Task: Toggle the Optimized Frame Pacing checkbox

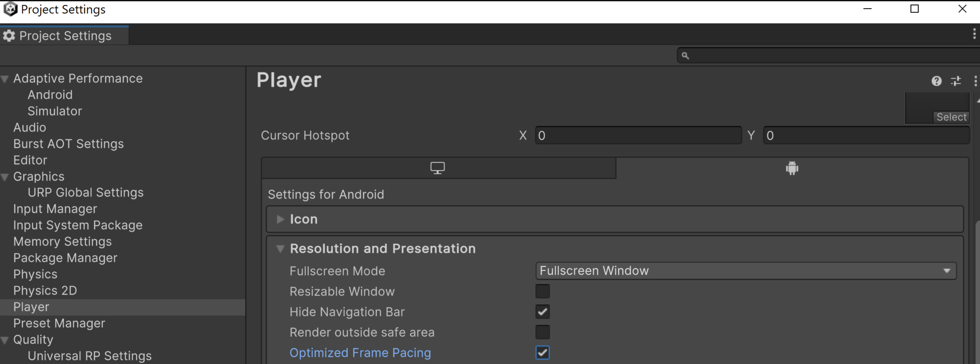Action: click(543, 353)
